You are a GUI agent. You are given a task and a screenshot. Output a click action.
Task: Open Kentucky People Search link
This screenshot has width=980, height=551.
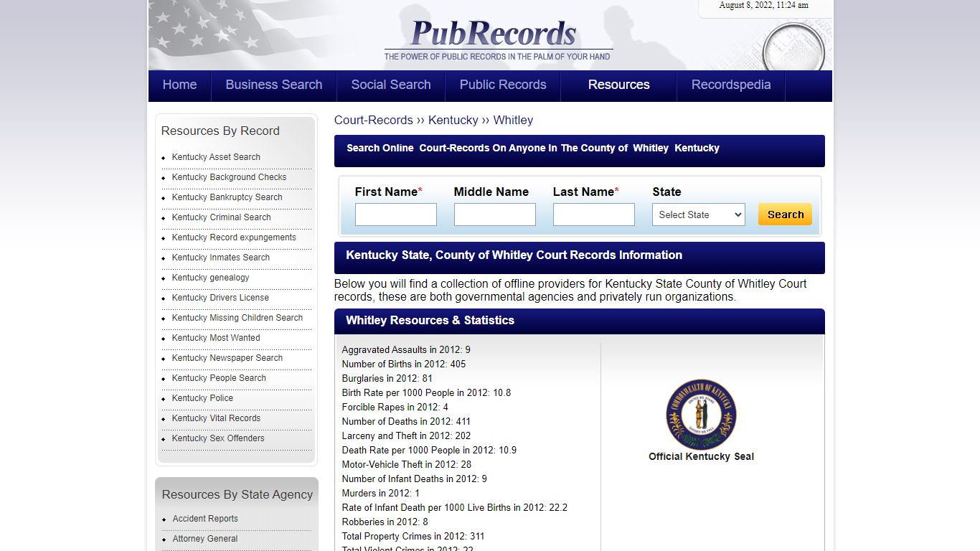click(x=219, y=378)
